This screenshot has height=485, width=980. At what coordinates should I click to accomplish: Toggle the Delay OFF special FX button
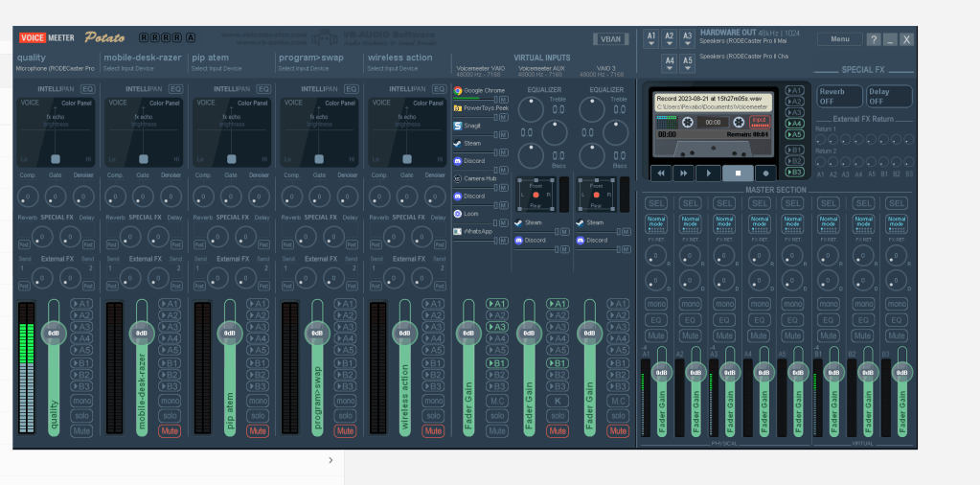click(x=889, y=96)
